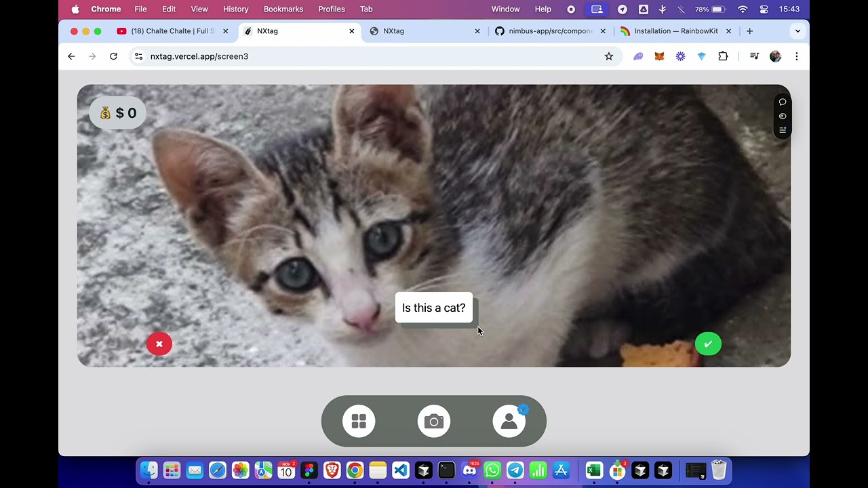Open WhatsApp from the Dock

[x=492, y=470]
